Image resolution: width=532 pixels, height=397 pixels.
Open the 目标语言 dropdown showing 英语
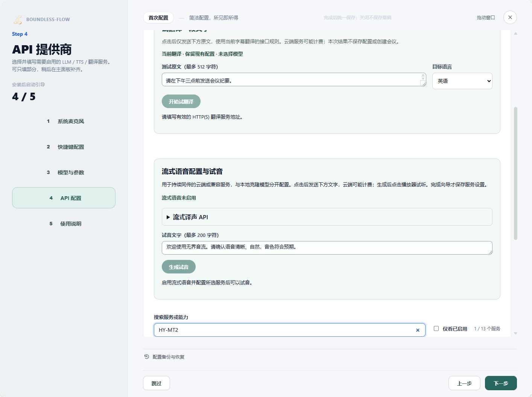pos(462,81)
